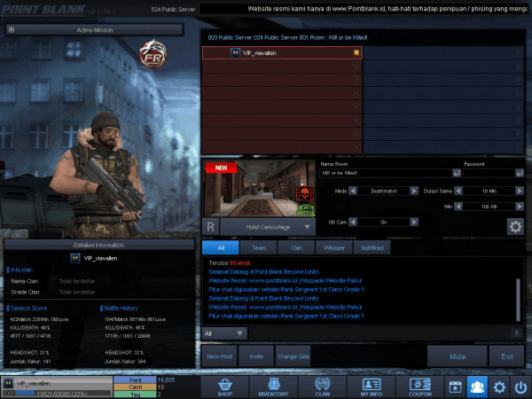Toggle Kill Cam with its right arrow
This screenshot has width=532, height=399.
pos(415,222)
